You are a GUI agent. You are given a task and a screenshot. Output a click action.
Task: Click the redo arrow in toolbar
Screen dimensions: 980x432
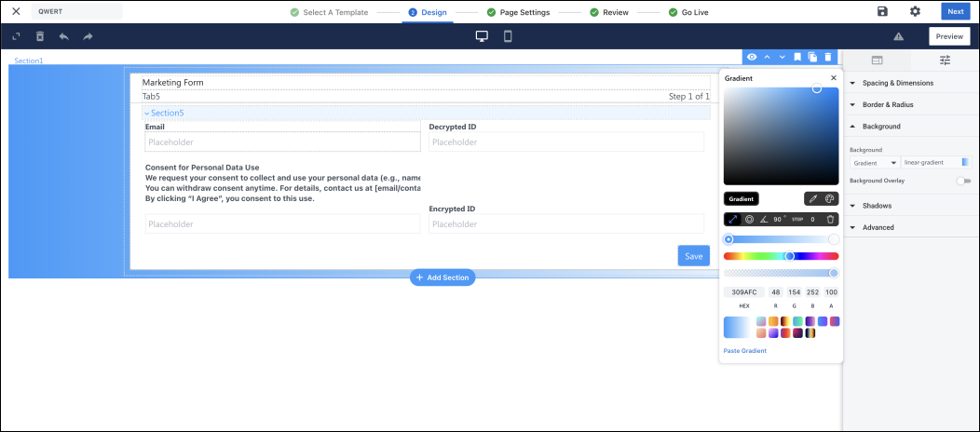tap(88, 36)
